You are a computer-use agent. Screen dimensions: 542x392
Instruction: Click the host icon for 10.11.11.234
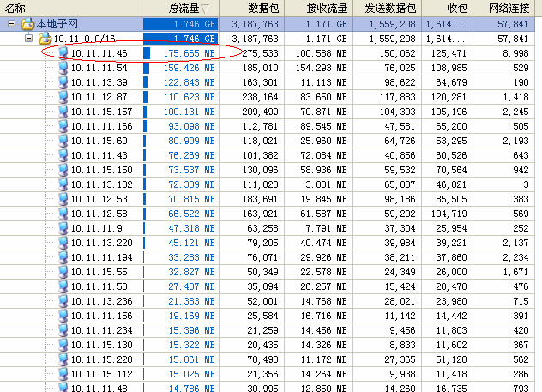[x=63, y=330]
